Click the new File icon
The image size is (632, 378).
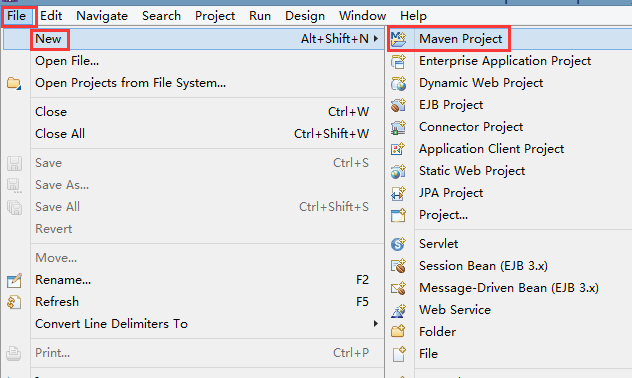tap(398, 354)
